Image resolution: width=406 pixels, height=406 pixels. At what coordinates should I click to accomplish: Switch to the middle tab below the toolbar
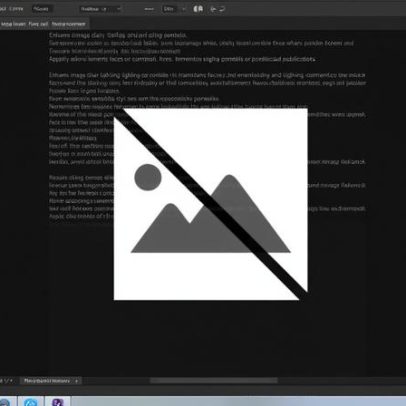38,24
